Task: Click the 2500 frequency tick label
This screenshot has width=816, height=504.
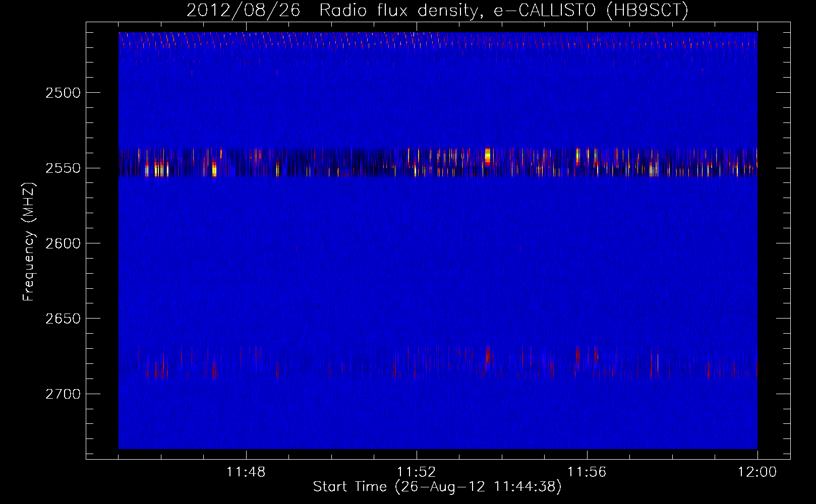Action: coord(63,93)
